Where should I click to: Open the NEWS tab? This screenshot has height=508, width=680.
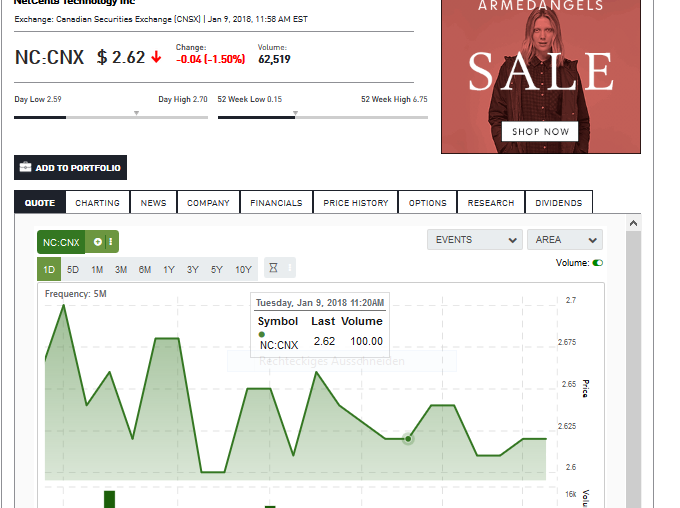coord(154,203)
